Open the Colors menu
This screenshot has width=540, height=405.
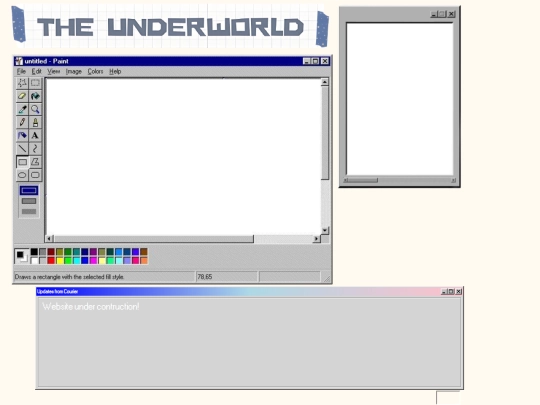(x=95, y=71)
